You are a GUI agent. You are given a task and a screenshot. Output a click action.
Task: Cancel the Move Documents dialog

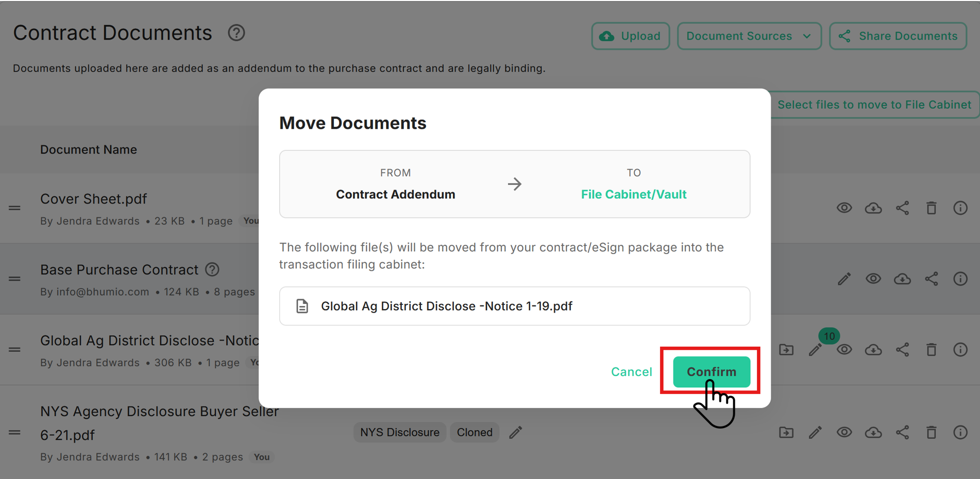(x=631, y=372)
